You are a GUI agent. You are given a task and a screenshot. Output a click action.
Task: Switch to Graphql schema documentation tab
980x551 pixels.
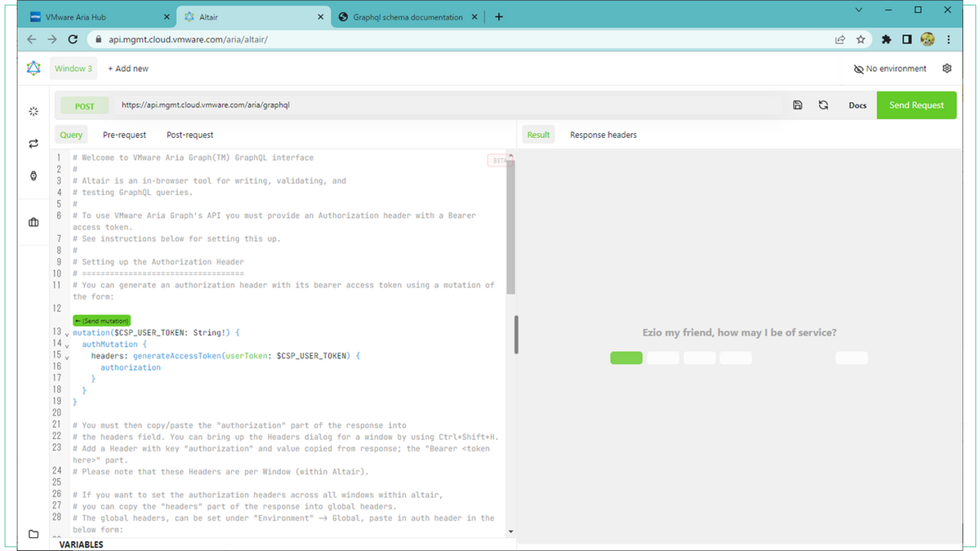coord(408,17)
